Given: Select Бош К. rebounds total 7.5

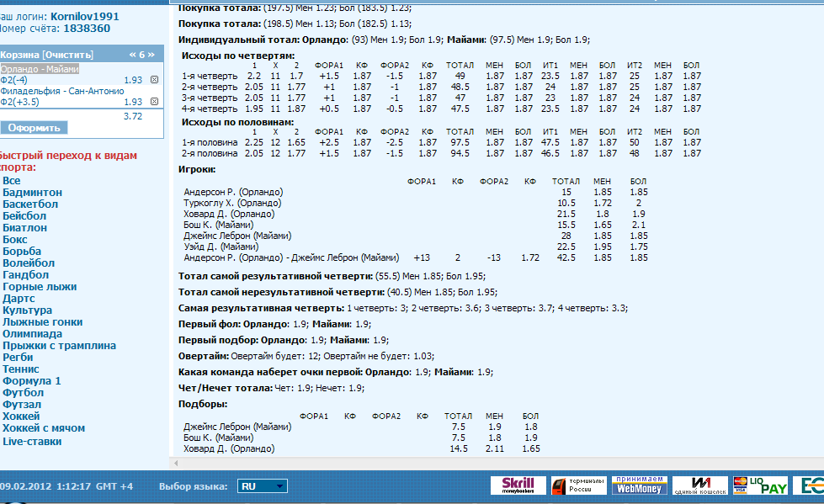Looking at the screenshot, I should click(458, 438).
